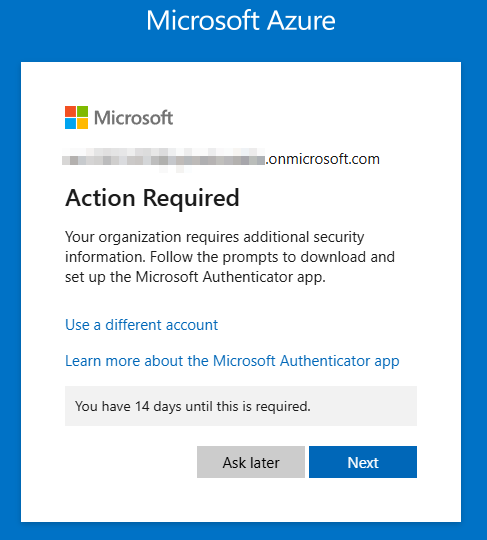Click the Action Required heading
487x540 pixels.
tap(152, 198)
